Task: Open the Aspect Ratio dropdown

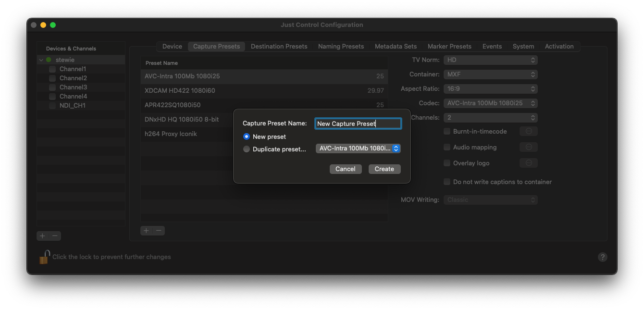Action: (x=491, y=89)
